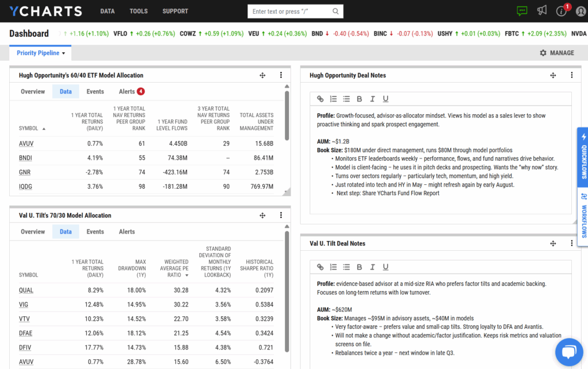The height and width of the screenshot is (369, 588).
Task: Open the live chat bubble widget
Action: (x=569, y=352)
